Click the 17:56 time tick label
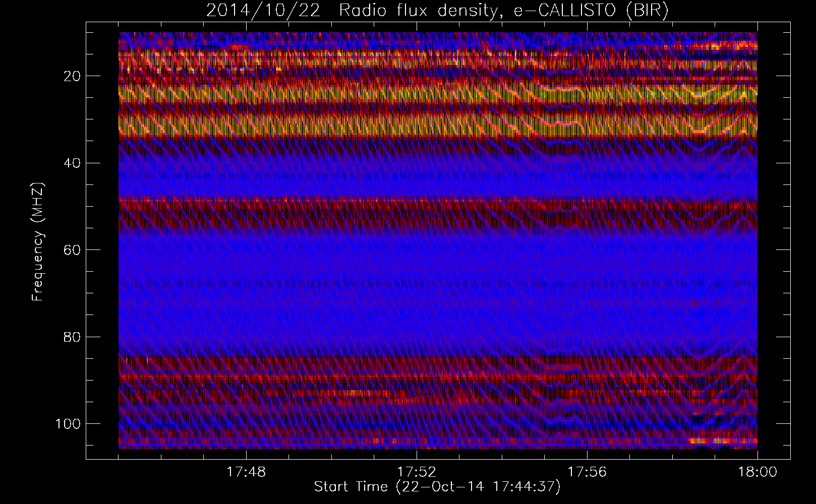Viewport: 816px width, 504px height. coord(587,472)
